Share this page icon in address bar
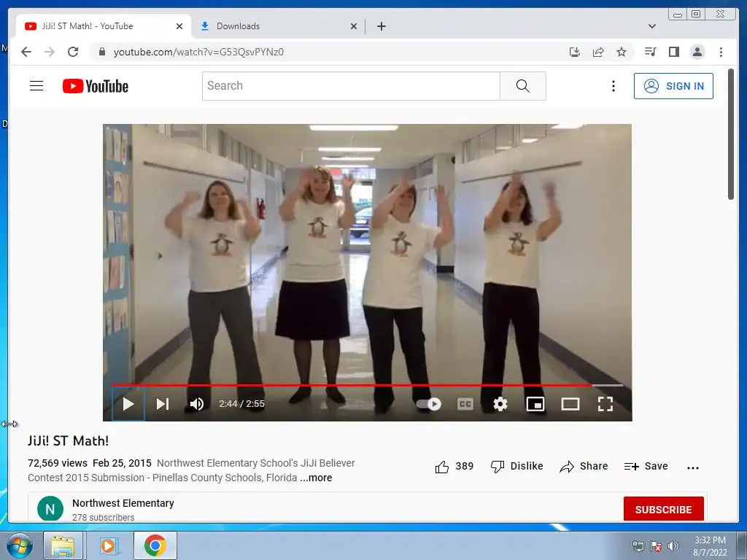This screenshot has height=560, width=747. (598, 52)
